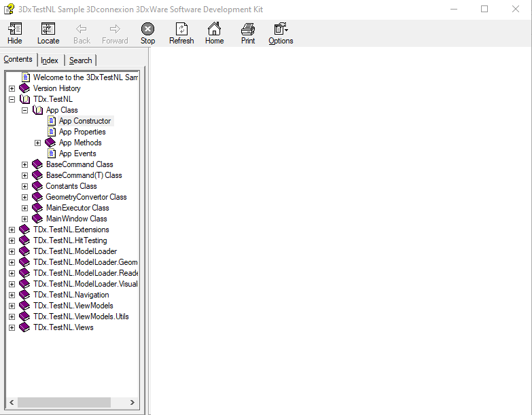Viewport: 532px width, 415px height.
Task: Expand the TDx.TestNL.HitTesting node
Action: (12, 240)
